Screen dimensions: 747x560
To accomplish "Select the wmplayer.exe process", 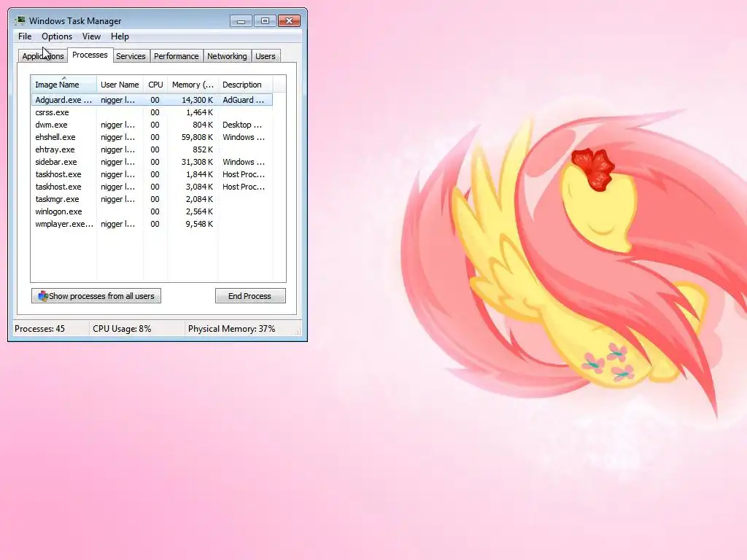I will [152, 224].
